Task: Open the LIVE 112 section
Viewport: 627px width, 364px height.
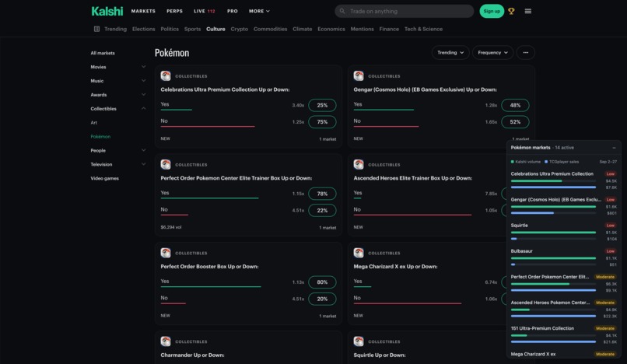Action: 205,11
